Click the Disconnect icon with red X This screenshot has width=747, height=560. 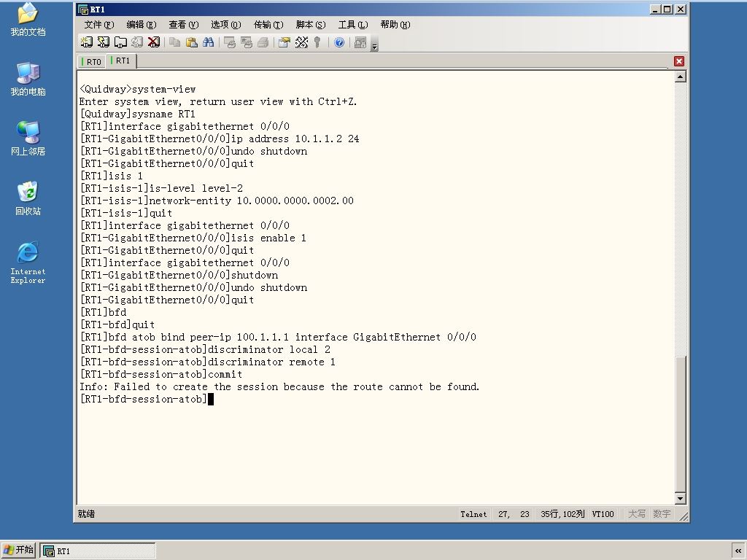point(153,42)
